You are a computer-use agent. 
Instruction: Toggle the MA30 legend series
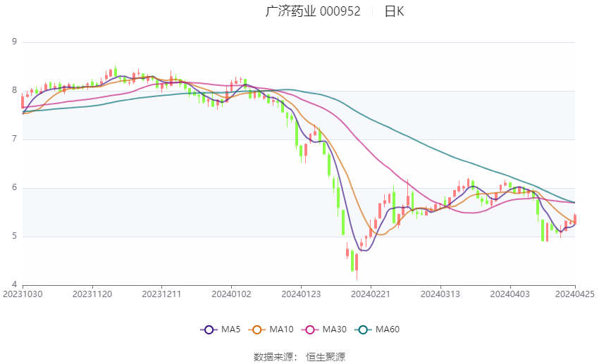[324, 330]
